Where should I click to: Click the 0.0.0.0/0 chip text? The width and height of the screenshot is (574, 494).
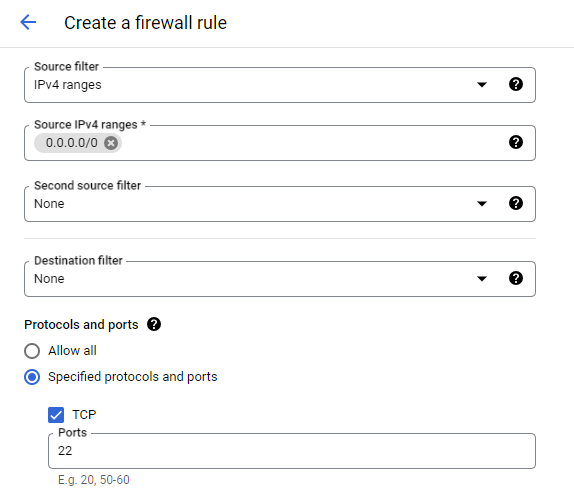(x=72, y=143)
